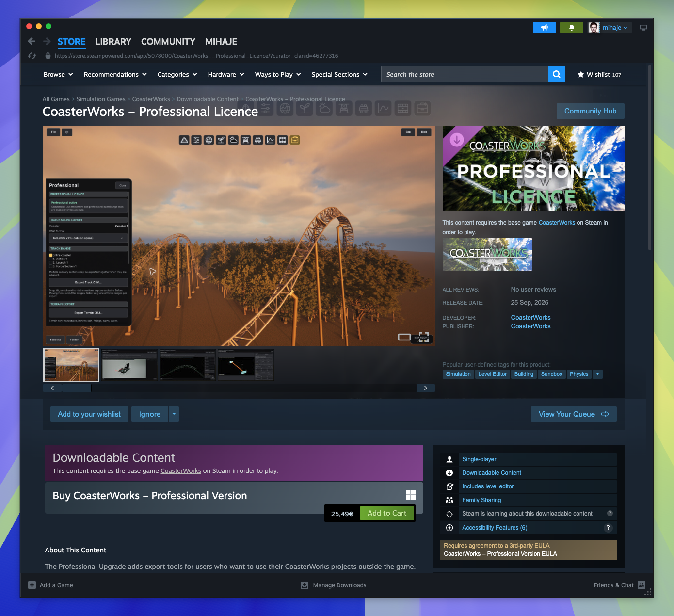Open the Accessibility Features help question mark
674x616 pixels.
[x=608, y=528]
